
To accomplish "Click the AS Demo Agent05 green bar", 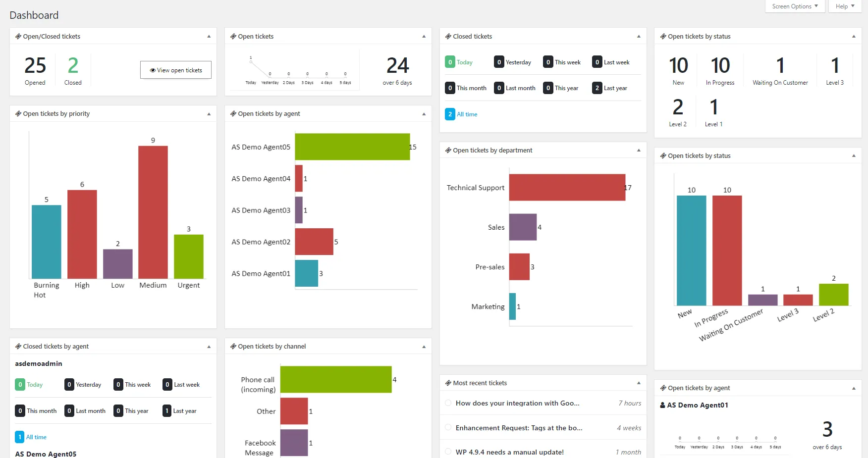I will [x=352, y=147].
